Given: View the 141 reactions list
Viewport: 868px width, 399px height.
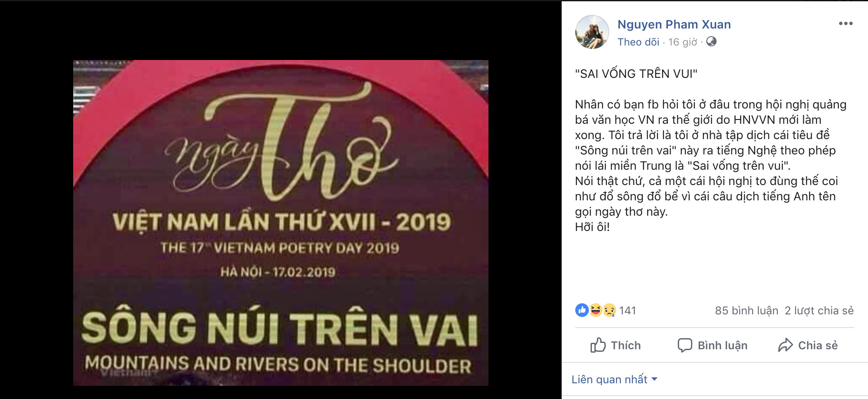Looking at the screenshot, I should (627, 311).
